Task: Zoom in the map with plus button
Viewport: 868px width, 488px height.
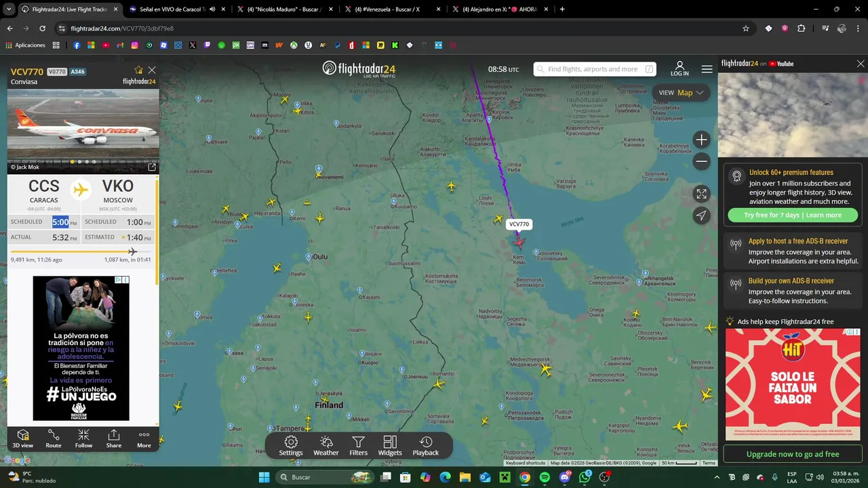Action: tap(702, 140)
